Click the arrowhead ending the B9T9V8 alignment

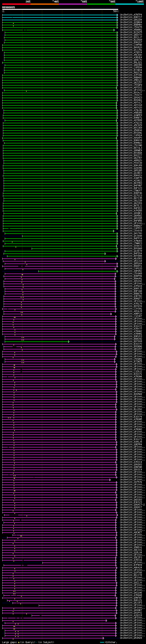tap(69, 342)
